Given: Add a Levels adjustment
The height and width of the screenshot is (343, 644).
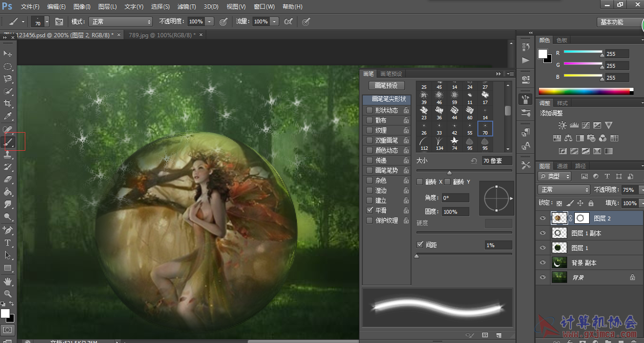Looking at the screenshot, I should [x=574, y=125].
